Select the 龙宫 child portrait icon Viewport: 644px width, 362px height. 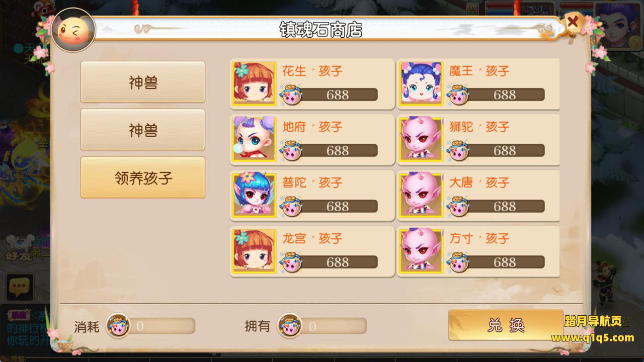coord(254,251)
